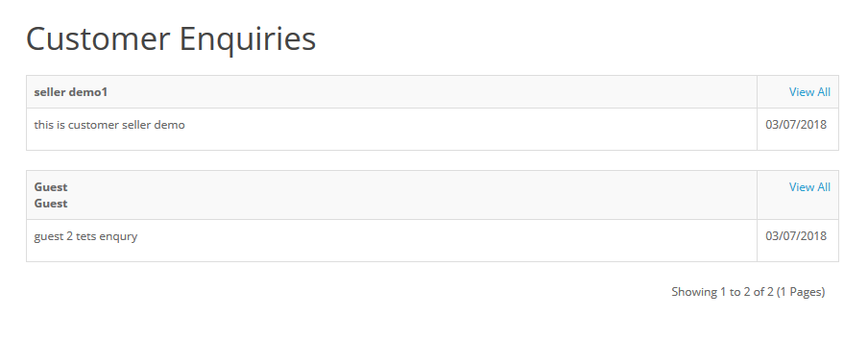868x364 pixels.
Task: Select the first Guest name label
Action: click(51, 187)
